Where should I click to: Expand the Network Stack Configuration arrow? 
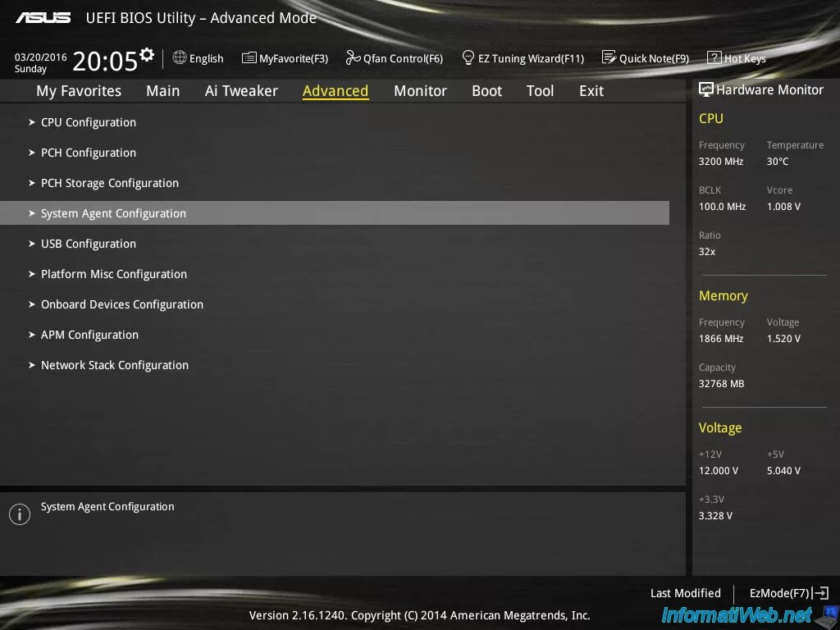[x=32, y=365]
